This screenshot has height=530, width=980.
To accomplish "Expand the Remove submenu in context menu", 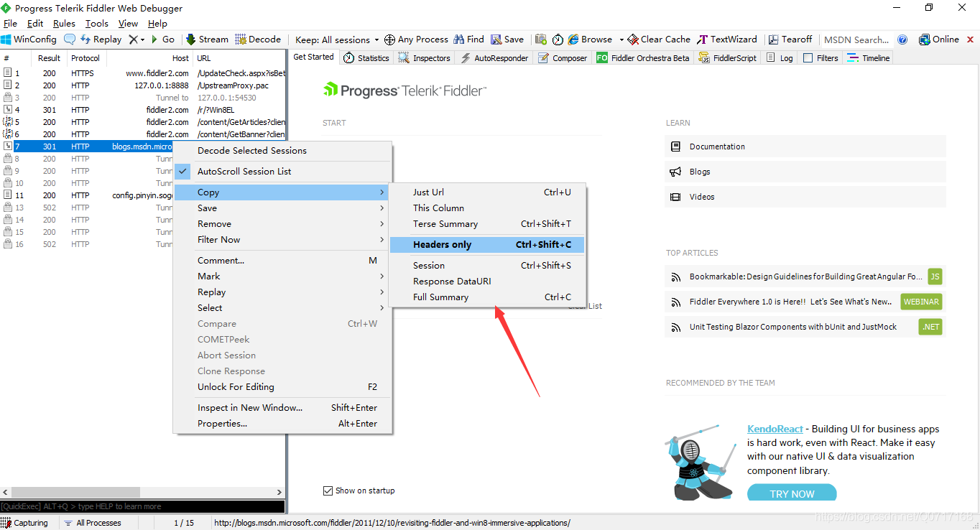I will click(283, 224).
